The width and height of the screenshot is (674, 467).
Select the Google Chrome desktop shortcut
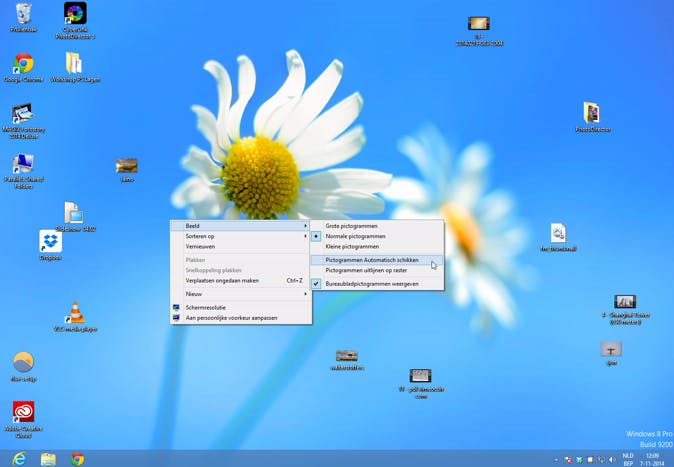click(23, 68)
